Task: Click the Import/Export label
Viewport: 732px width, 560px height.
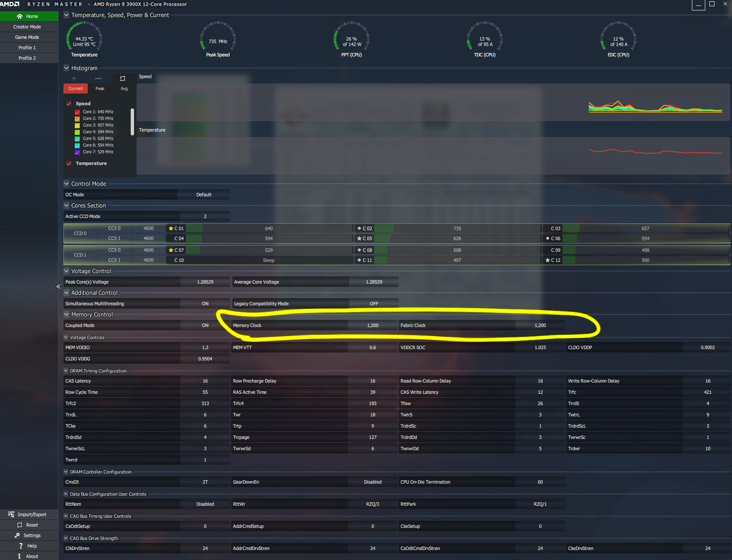Action: (32, 514)
